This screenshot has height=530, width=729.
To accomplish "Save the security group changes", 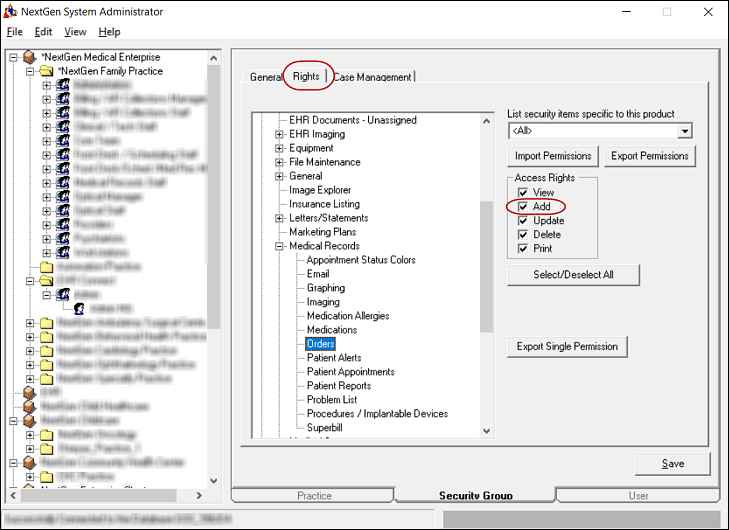I will pyautogui.click(x=672, y=464).
